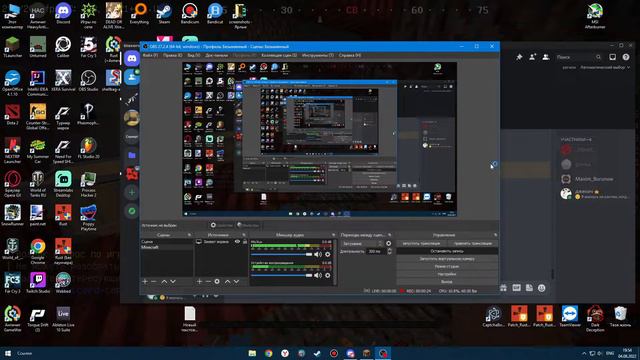Open MSI Afterburner desktop shortcut
The image size is (640, 360).
click(x=595, y=16)
